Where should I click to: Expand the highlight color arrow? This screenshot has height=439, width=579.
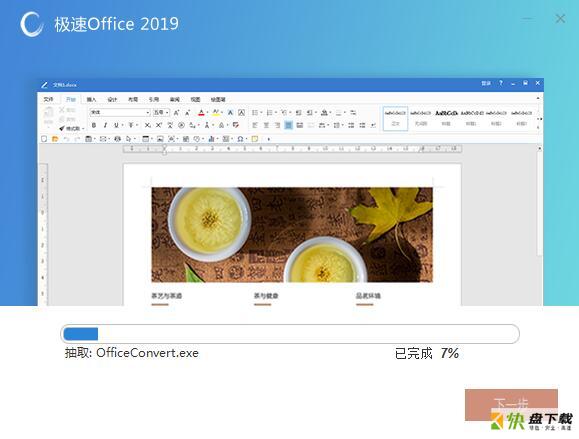coord(222,113)
